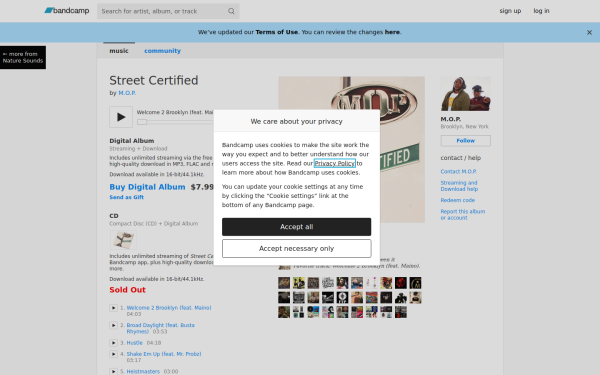Viewport: 600px width, 375px height.
Task: Click Buy Digital Album
Action: (147, 187)
